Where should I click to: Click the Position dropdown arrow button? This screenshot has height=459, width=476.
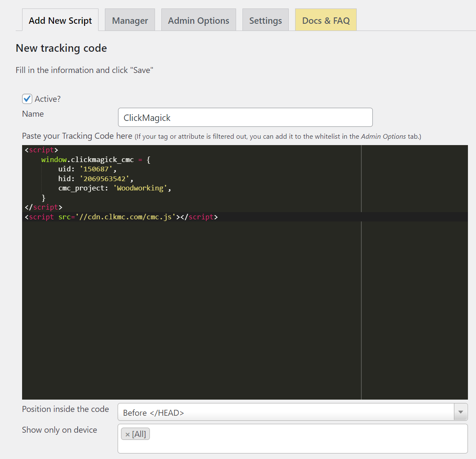pyautogui.click(x=461, y=412)
